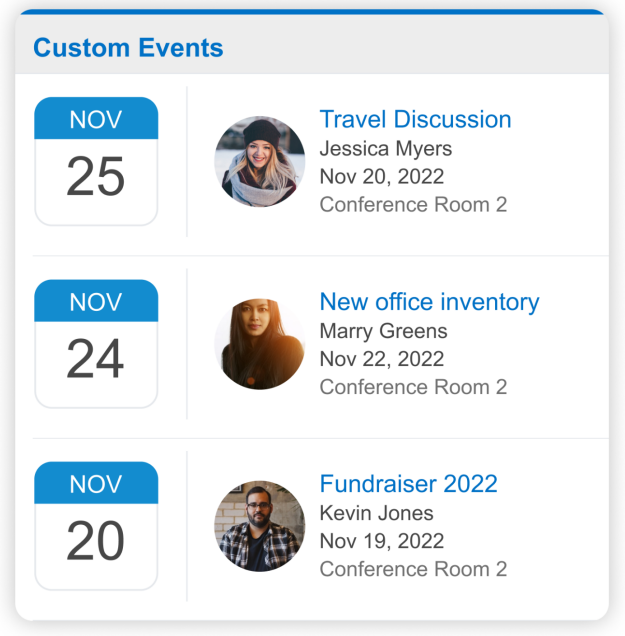The width and height of the screenshot is (625, 636).
Task: Click the Custom Events header title
Action: click(x=128, y=48)
